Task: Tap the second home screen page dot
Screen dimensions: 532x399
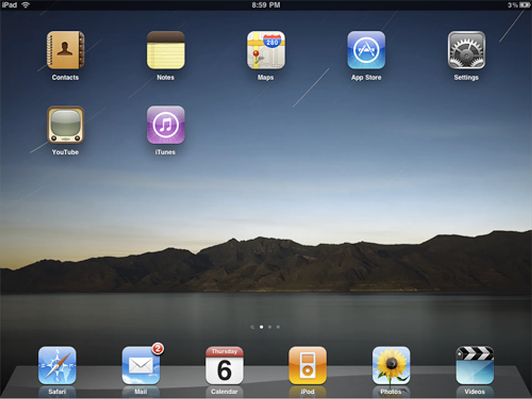Action: coord(269,327)
